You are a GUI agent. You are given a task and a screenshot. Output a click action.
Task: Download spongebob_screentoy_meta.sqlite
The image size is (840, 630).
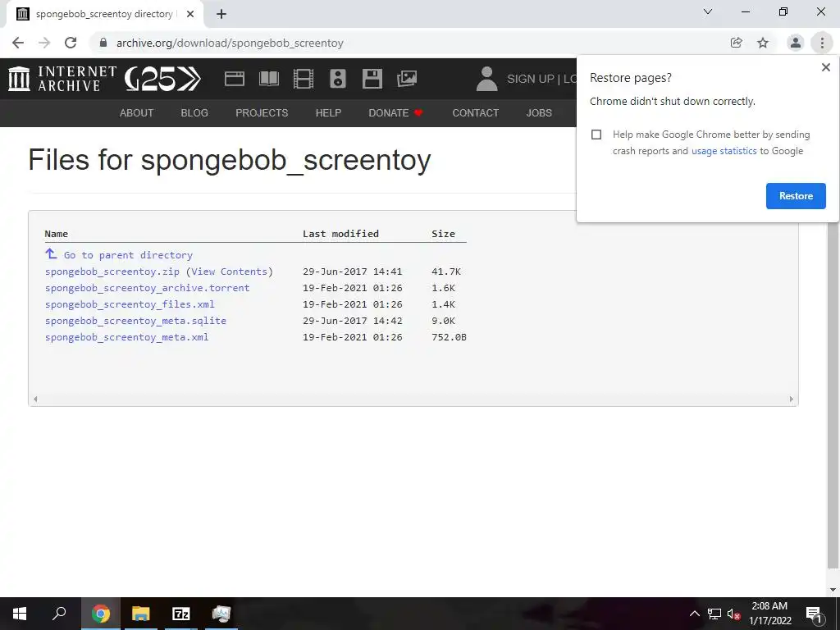pos(135,321)
